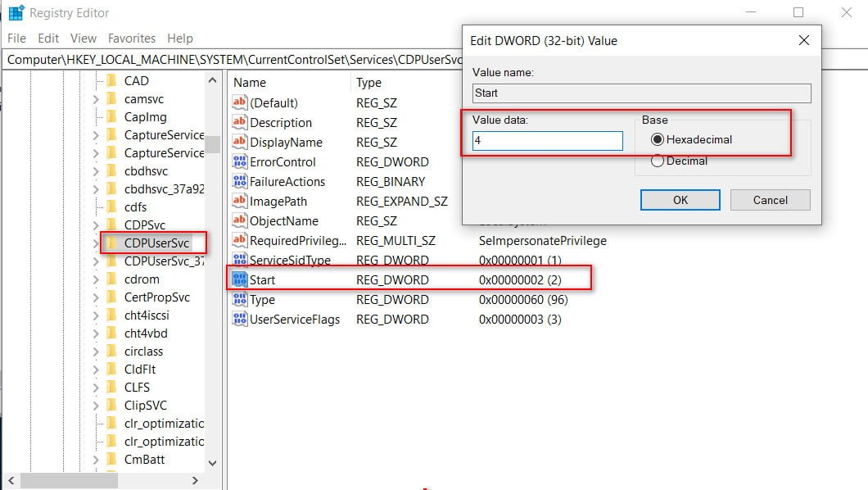Click the REG_MULTI_SZ type cell

point(396,240)
